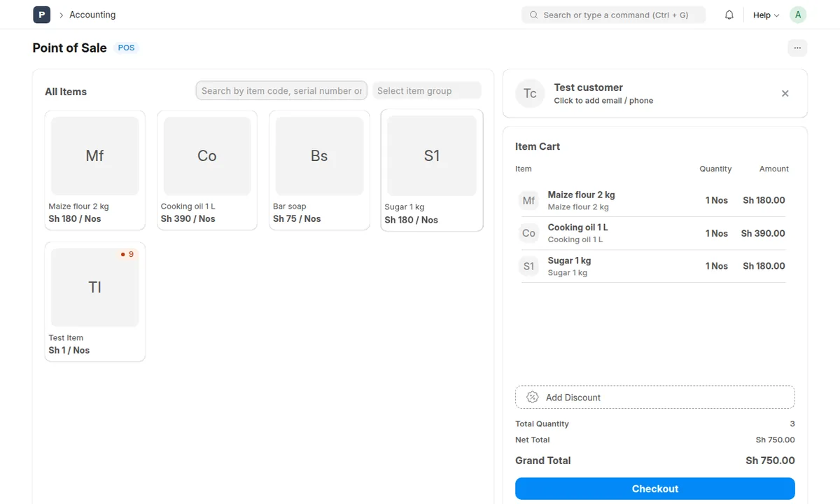This screenshot has height=504, width=840.
Task: Focus the global search command bar
Action: coord(613,15)
